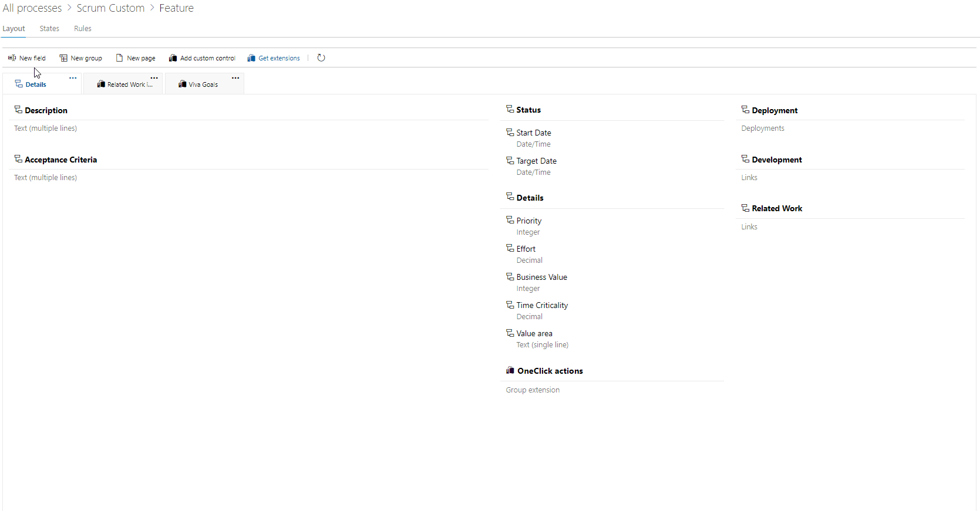Click the New page button label
This screenshot has width=980, height=511.
pyautogui.click(x=141, y=58)
